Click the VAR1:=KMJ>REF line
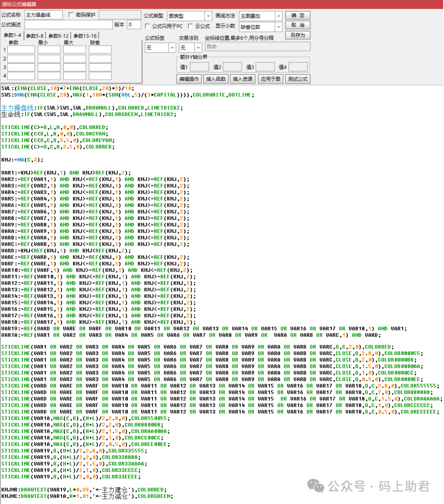The image size is (444, 504). (x=66, y=173)
